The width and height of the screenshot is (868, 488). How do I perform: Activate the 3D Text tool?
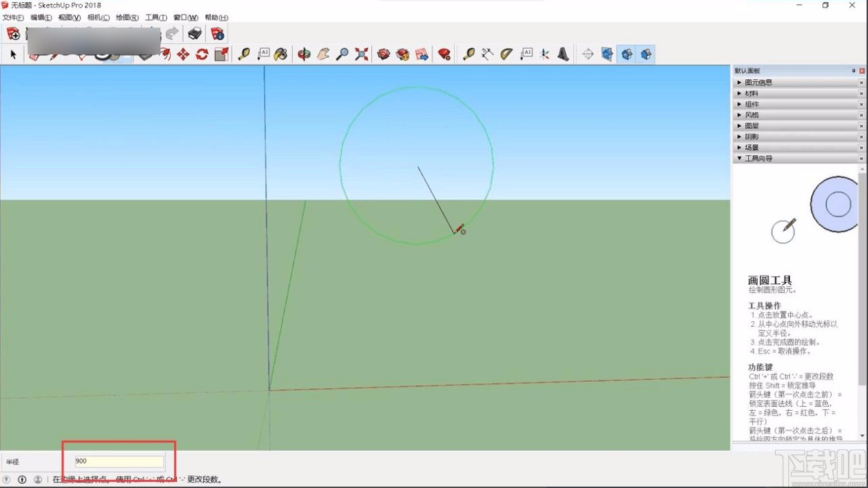click(562, 53)
